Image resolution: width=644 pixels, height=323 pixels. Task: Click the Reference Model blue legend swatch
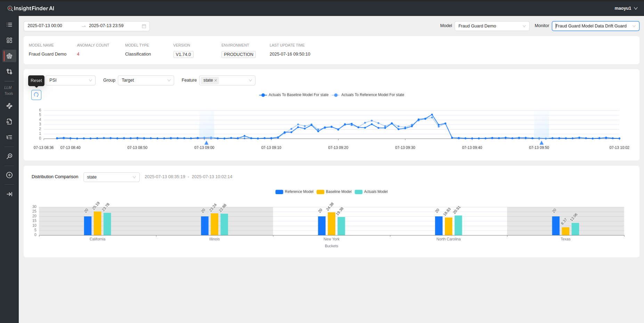coord(279,192)
